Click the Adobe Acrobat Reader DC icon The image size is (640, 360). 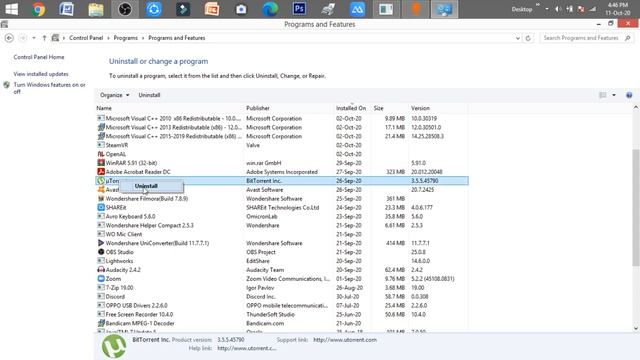click(101, 172)
